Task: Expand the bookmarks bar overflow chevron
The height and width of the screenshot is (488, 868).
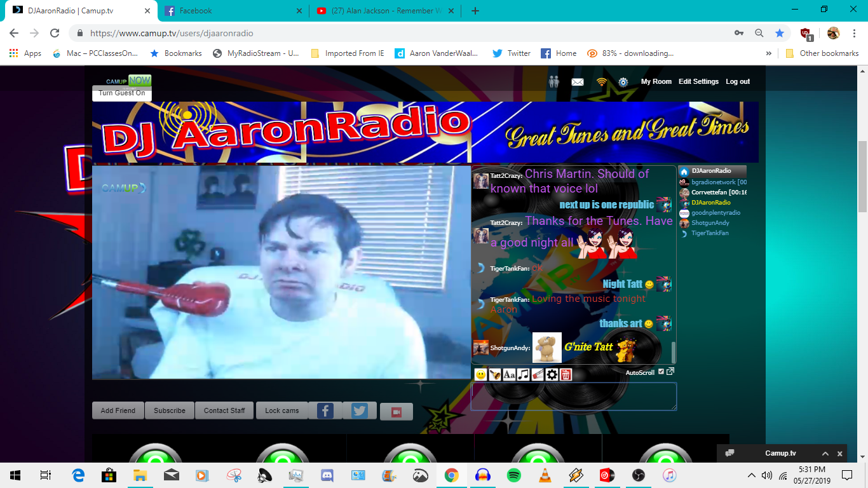Action: (769, 53)
